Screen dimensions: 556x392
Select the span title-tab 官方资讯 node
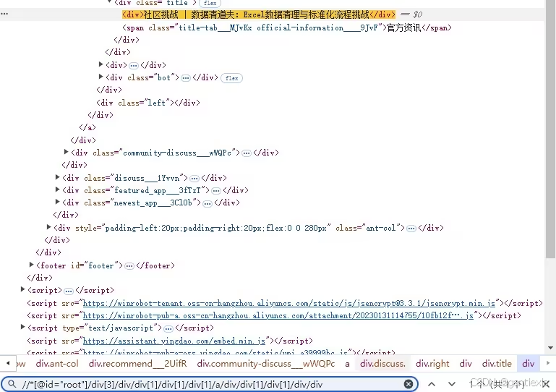click(x=287, y=27)
